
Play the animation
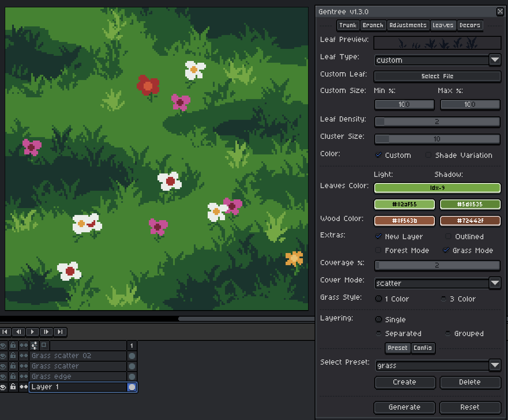(32, 332)
